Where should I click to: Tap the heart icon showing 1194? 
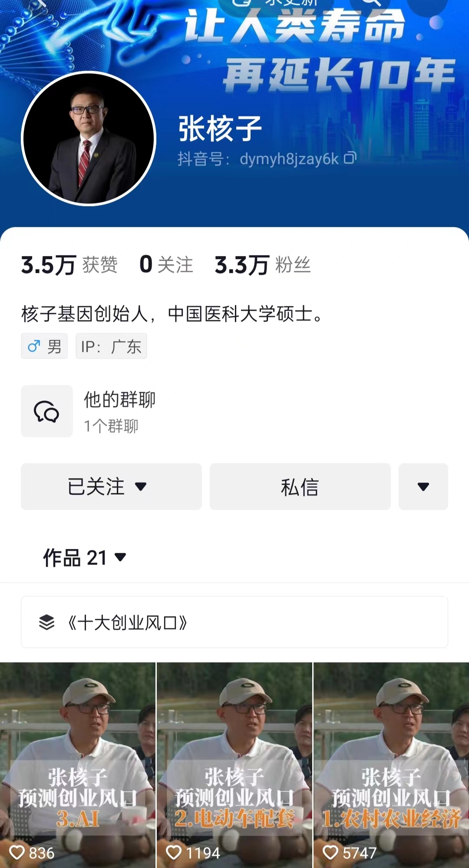174,852
